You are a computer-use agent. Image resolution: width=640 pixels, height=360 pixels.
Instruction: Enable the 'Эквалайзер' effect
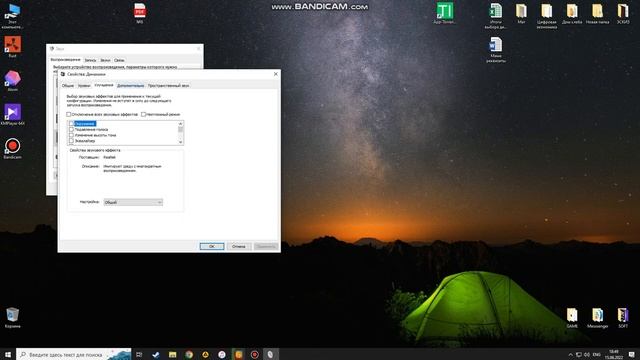coord(71,141)
